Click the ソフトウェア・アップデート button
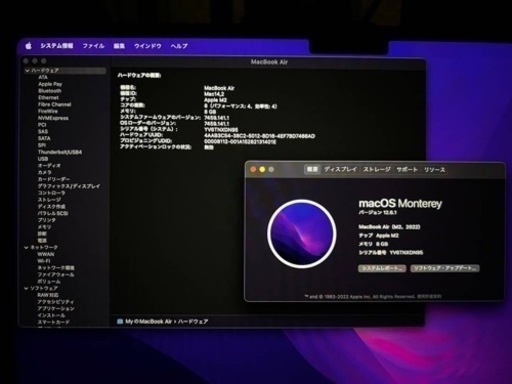Image resolution: width=512 pixels, height=384 pixels. pyautogui.click(x=445, y=268)
